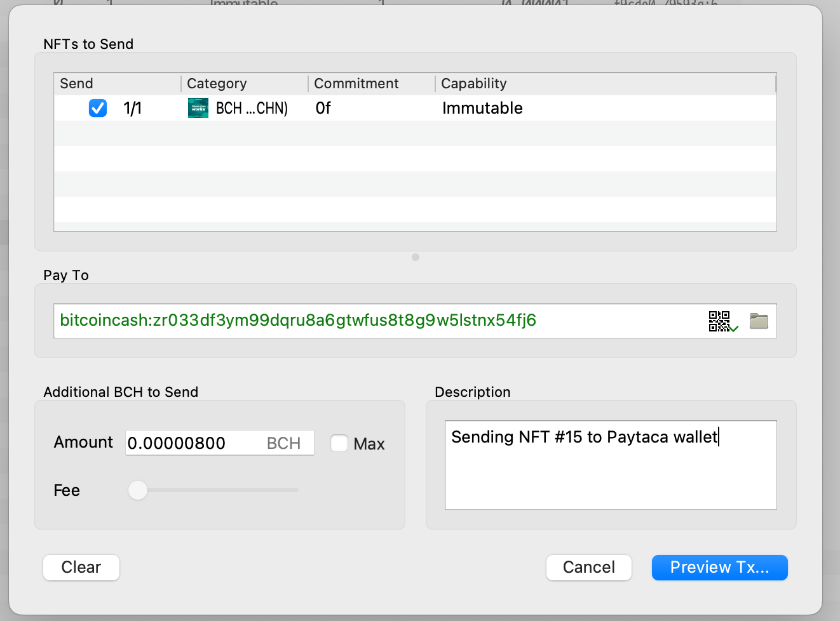Screen dimensions: 840x621
Task: Select the Immutable capability cell
Action: pyautogui.click(x=482, y=109)
